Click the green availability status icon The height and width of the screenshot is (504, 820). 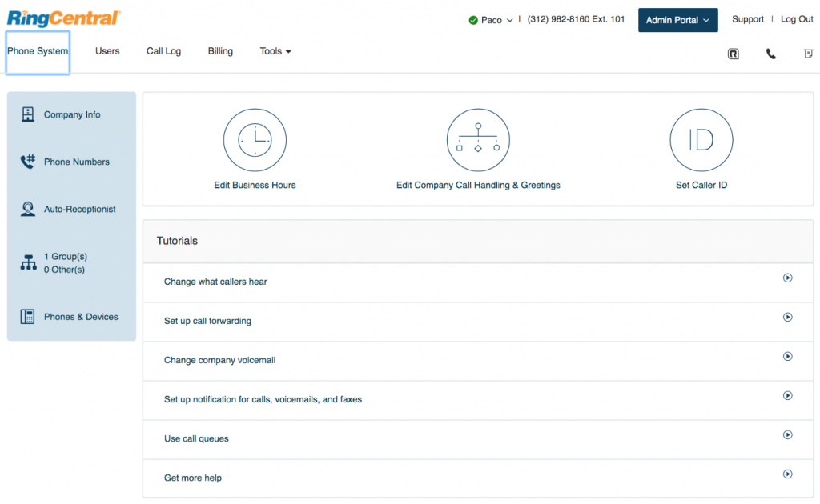[473, 20]
